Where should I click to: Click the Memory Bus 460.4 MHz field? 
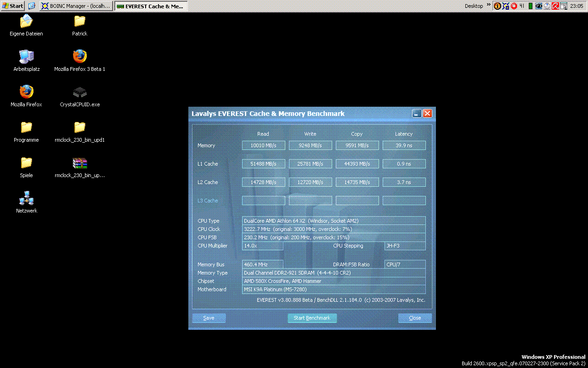pos(262,264)
